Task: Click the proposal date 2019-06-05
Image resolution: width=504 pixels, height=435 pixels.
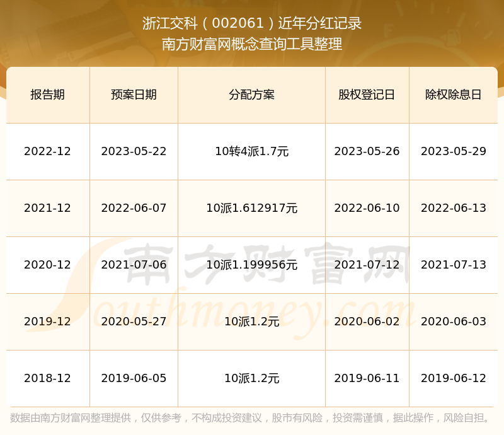Action: (134, 378)
